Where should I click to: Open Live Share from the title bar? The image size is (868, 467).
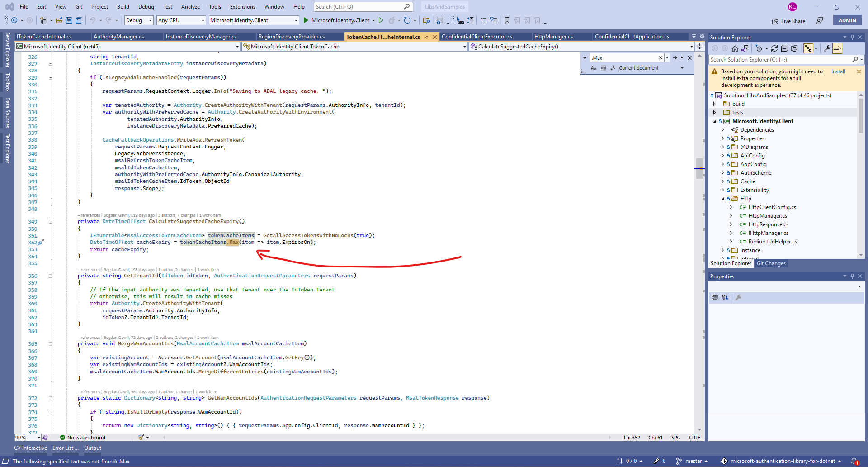(x=788, y=21)
